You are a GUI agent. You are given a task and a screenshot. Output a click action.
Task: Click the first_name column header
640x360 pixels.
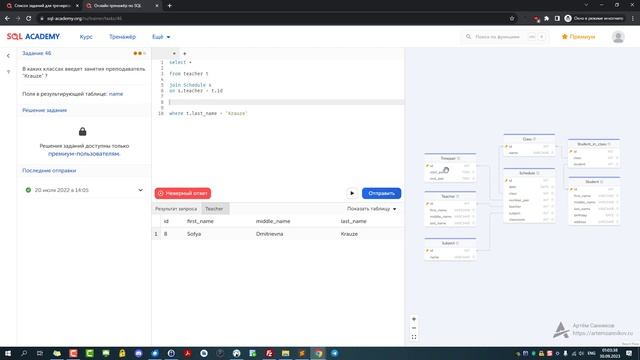click(200, 221)
